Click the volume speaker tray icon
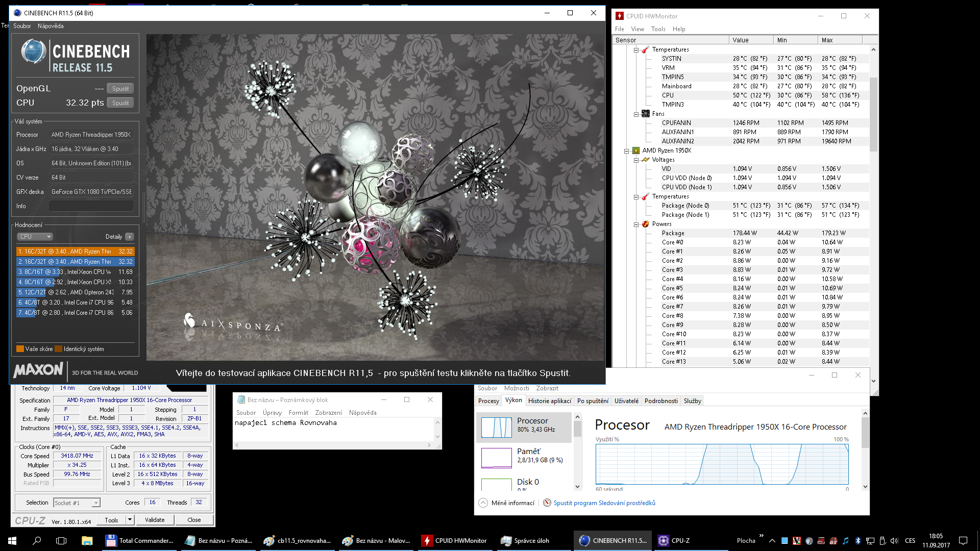The height and width of the screenshot is (551, 980). 894,540
